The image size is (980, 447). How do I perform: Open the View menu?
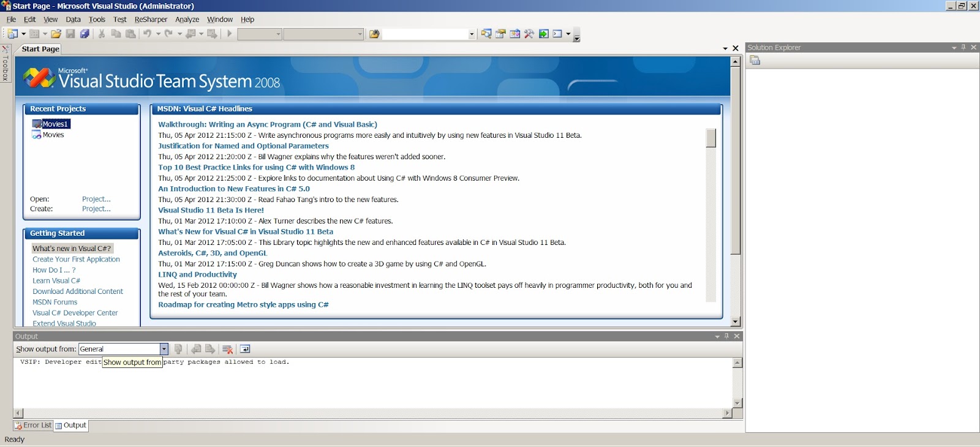click(50, 20)
